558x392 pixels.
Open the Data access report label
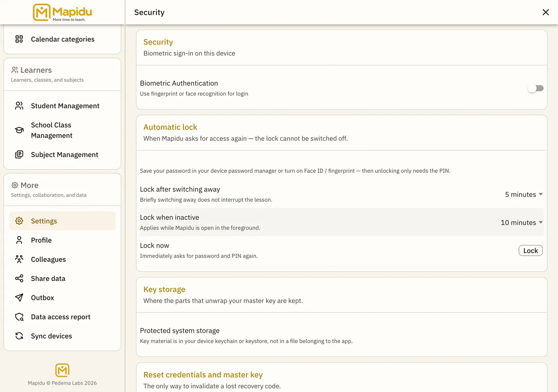61,317
